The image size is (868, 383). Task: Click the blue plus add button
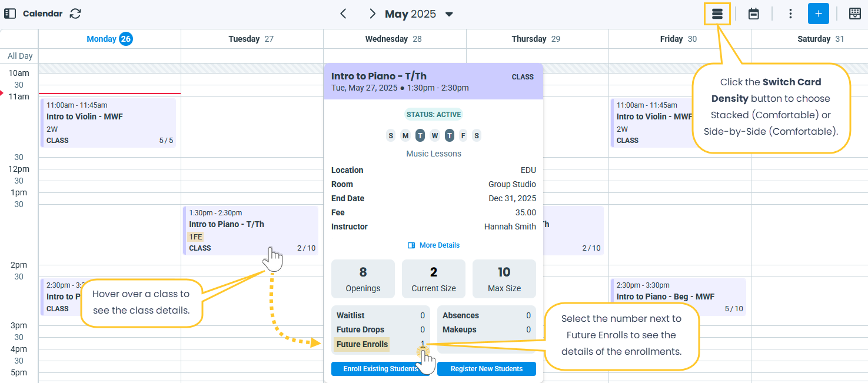click(x=818, y=14)
